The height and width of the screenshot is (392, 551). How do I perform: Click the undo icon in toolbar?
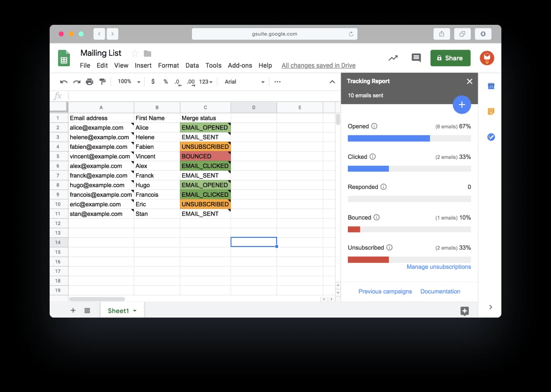[64, 82]
